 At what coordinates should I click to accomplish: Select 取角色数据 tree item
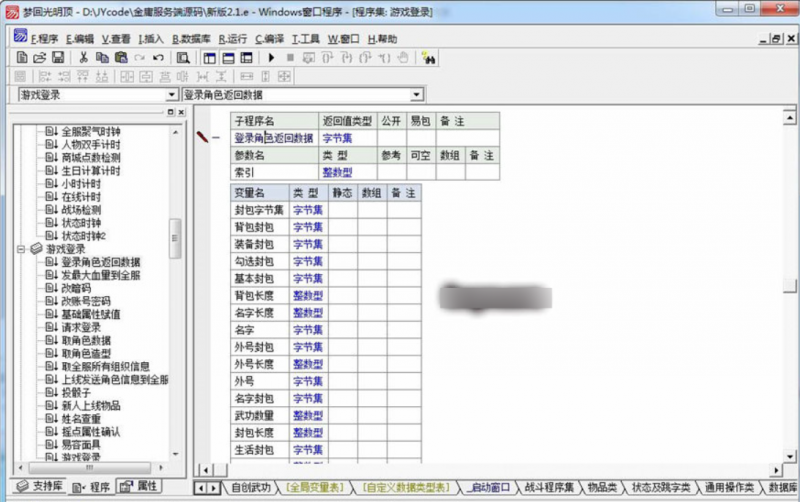86,340
